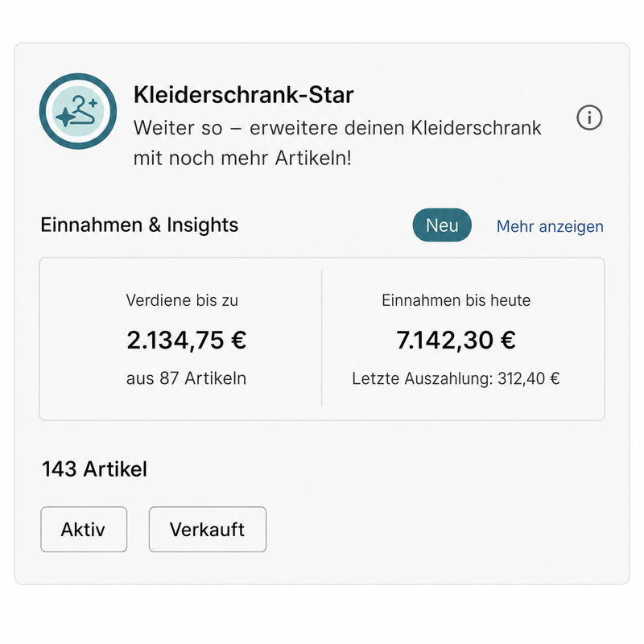This screenshot has width=644, height=644.
Task: Select the Aktiv filter button
Action: pyautogui.click(x=84, y=529)
